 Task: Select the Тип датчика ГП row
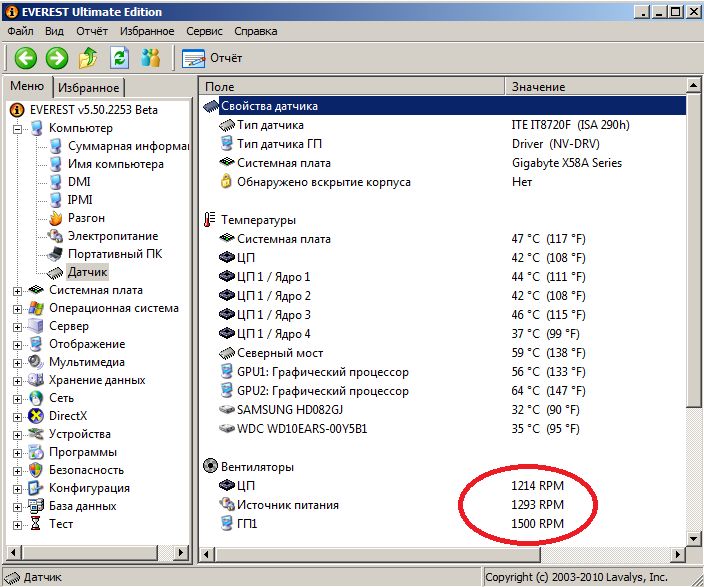443,144
